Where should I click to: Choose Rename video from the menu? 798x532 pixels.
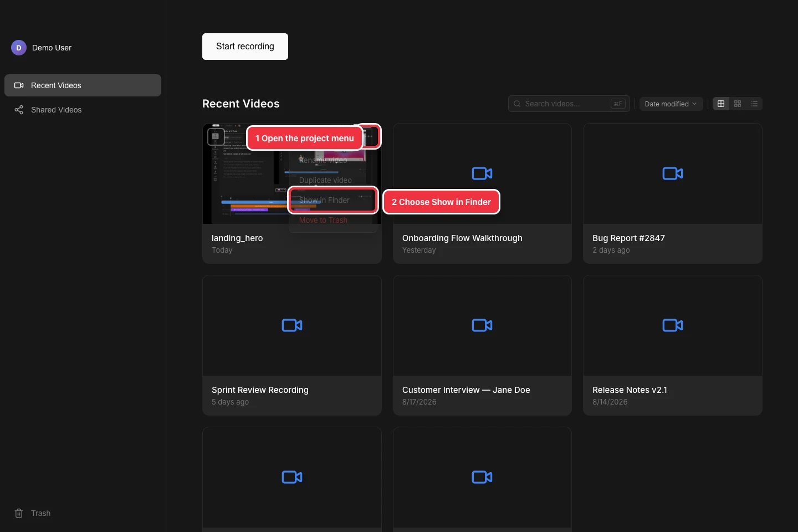[333, 160]
